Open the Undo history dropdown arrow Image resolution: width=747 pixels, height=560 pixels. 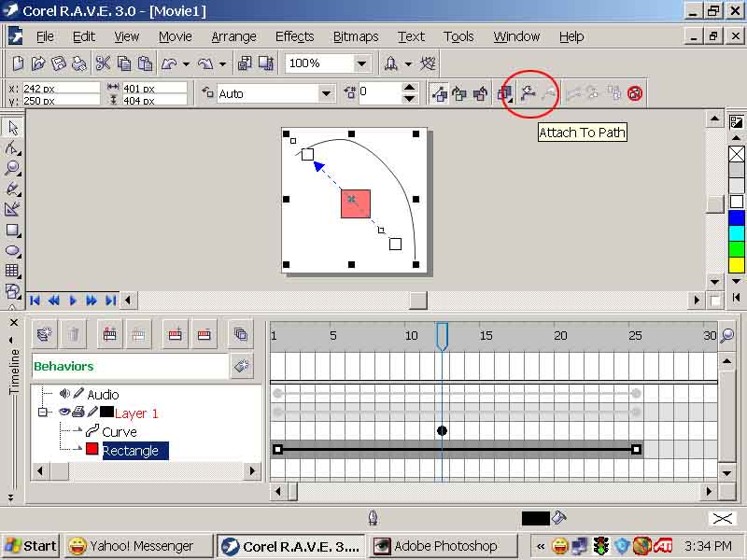(186, 63)
